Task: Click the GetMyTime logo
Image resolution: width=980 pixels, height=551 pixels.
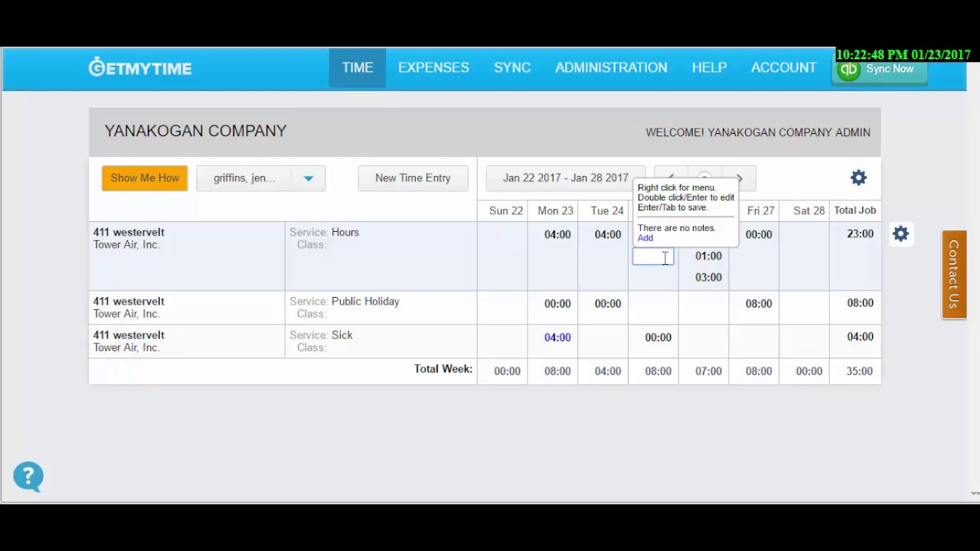Action: point(139,67)
